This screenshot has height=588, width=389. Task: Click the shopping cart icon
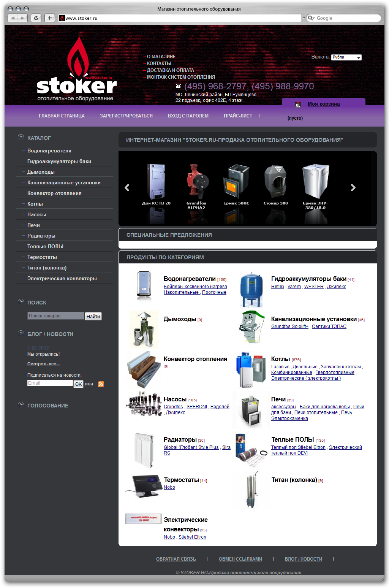(x=298, y=105)
